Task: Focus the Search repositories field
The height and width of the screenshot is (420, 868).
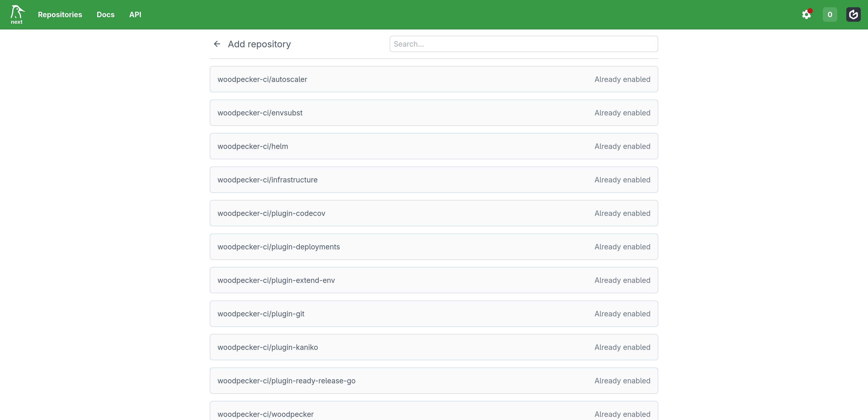Action: click(x=524, y=44)
